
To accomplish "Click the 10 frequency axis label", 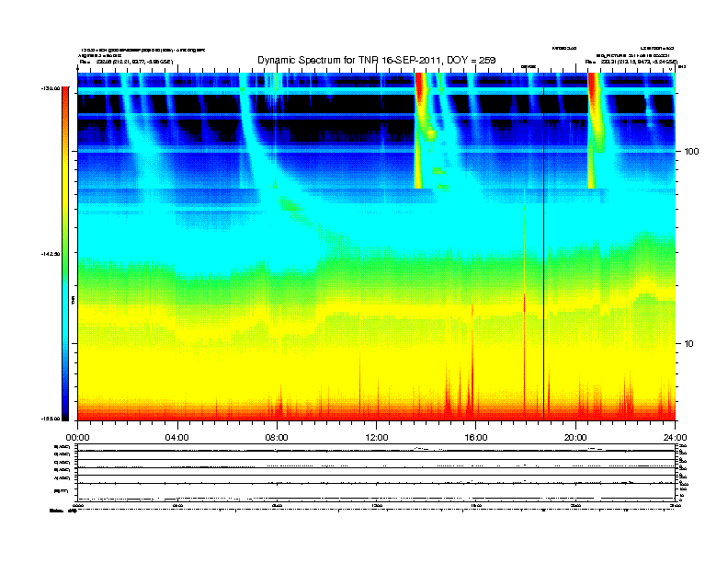I will click(x=689, y=344).
